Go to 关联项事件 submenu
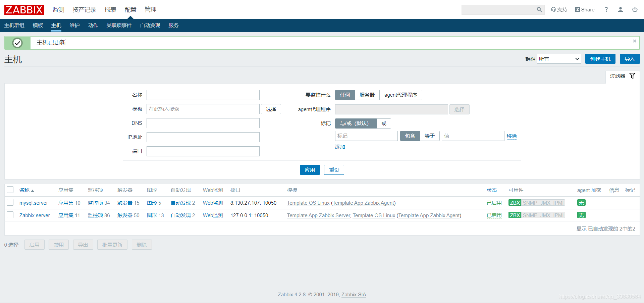 tap(119, 26)
